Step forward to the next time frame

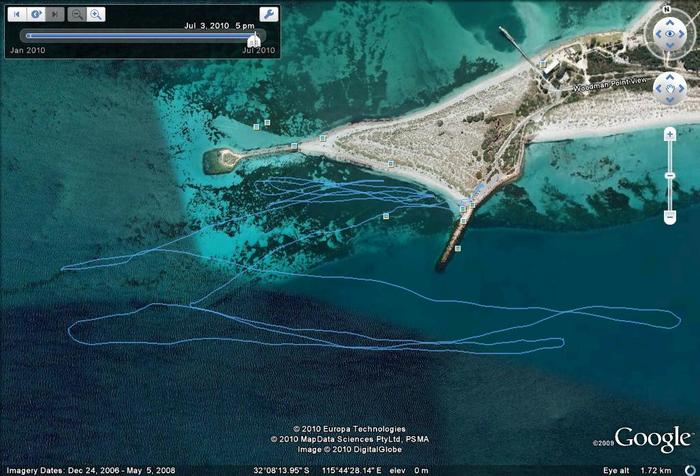click(53, 15)
